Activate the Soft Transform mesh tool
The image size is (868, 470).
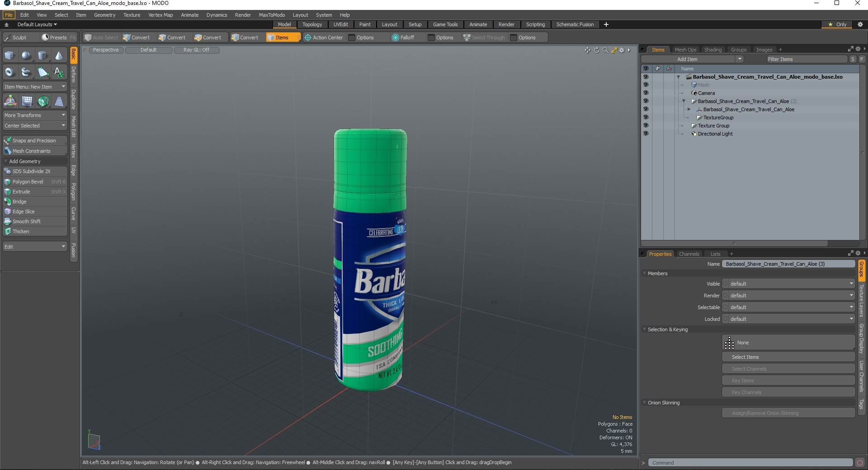[x=27, y=101]
